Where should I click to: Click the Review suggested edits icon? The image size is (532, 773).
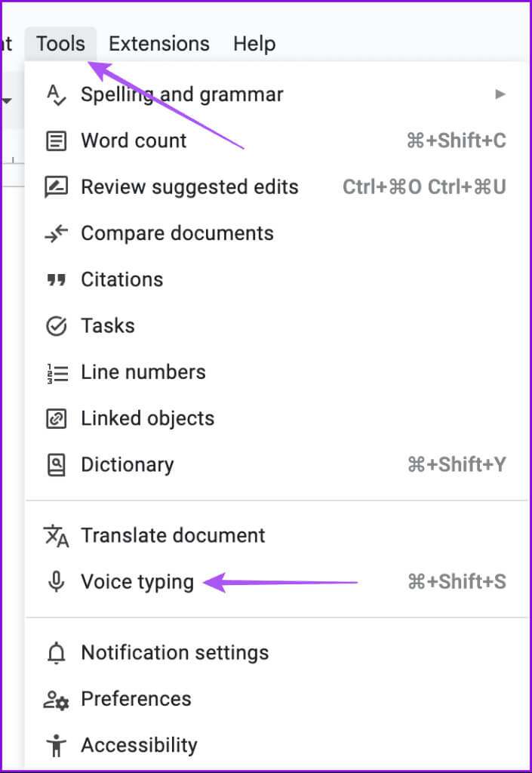click(57, 187)
